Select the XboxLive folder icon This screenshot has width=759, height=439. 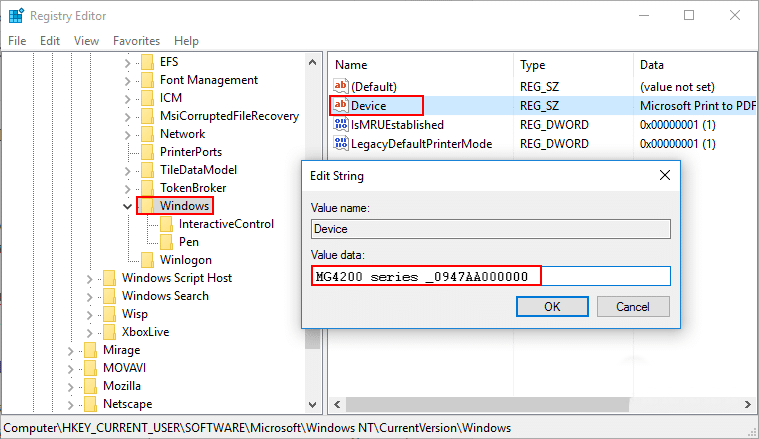point(110,332)
